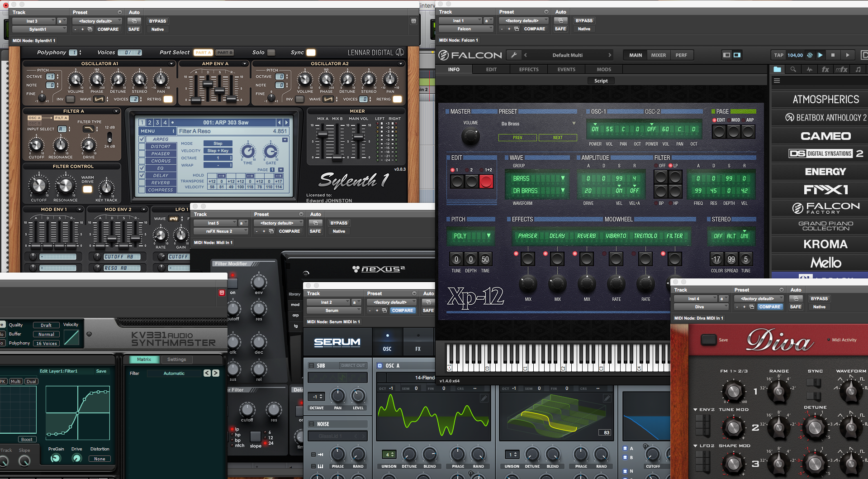Expand Sylenth1 arpeggiator page dropdown arrow
The image size is (868, 479).
tap(281, 170)
